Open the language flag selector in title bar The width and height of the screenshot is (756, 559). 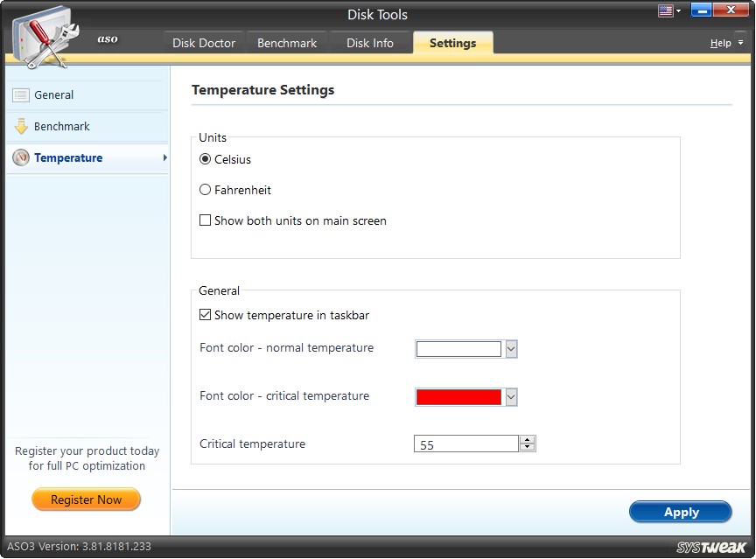[667, 9]
